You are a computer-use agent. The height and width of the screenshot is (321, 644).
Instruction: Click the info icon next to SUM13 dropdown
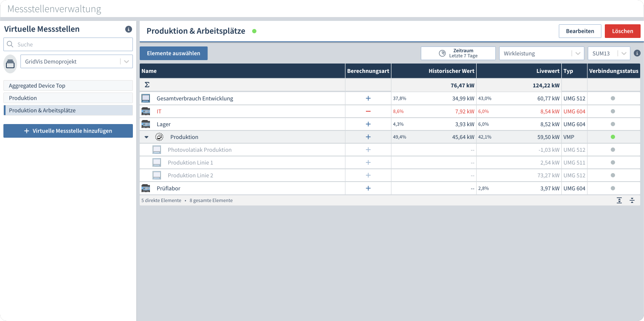(x=637, y=53)
